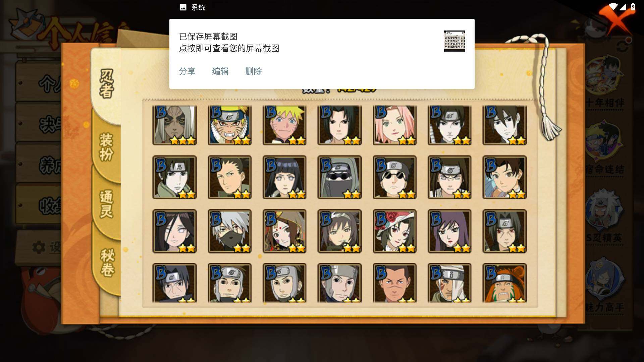Viewport: 644px width, 362px height.
Task: Select Naruto with the fox cloak portrait
Action: (229, 125)
